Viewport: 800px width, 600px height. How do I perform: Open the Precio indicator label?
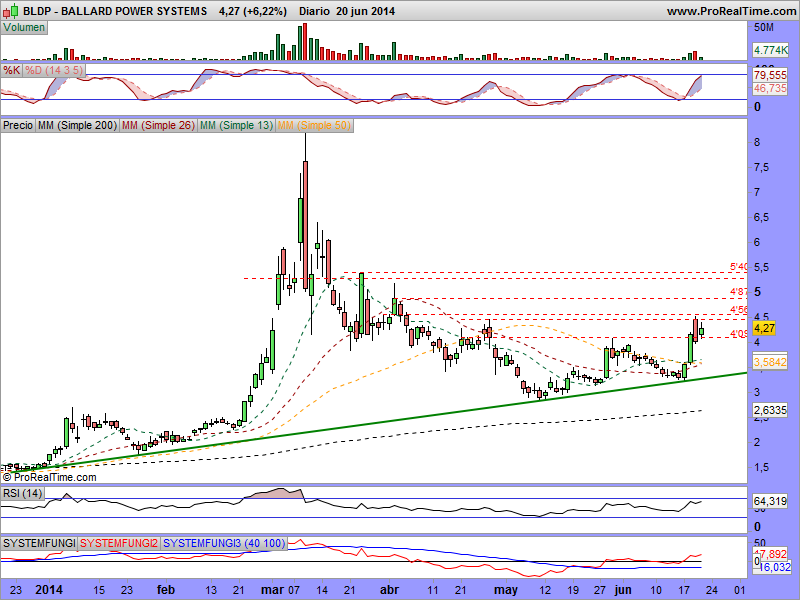click(x=18, y=125)
